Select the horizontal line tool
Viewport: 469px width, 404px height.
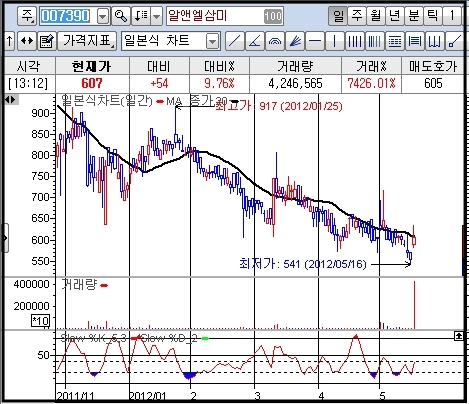(315, 41)
